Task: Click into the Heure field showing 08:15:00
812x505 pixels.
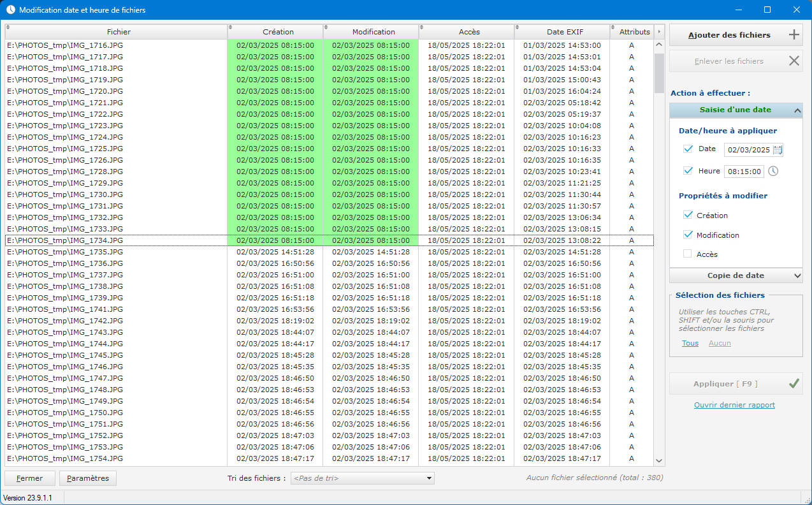Action: click(x=744, y=172)
